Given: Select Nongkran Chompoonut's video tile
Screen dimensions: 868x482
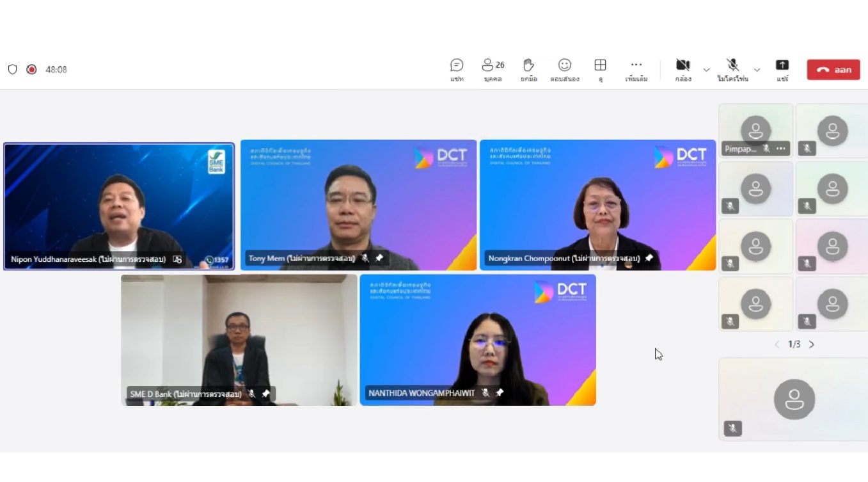Looking at the screenshot, I should coord(597,205).
